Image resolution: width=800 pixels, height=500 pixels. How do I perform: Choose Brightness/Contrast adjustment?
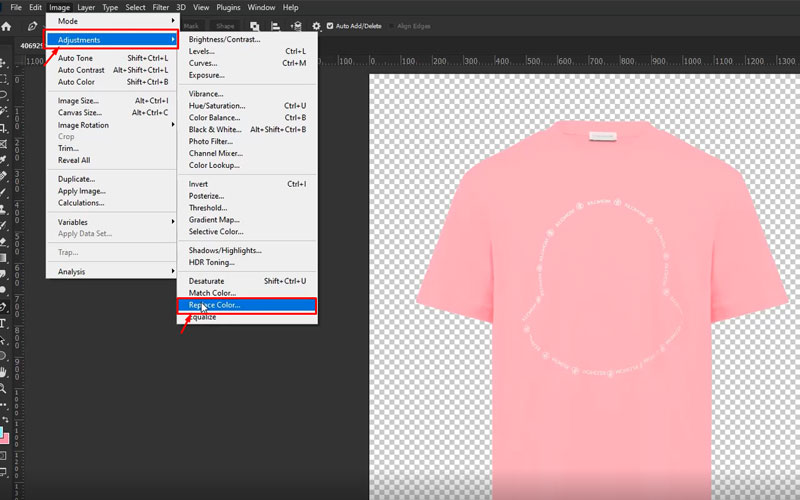pos(247,39)
